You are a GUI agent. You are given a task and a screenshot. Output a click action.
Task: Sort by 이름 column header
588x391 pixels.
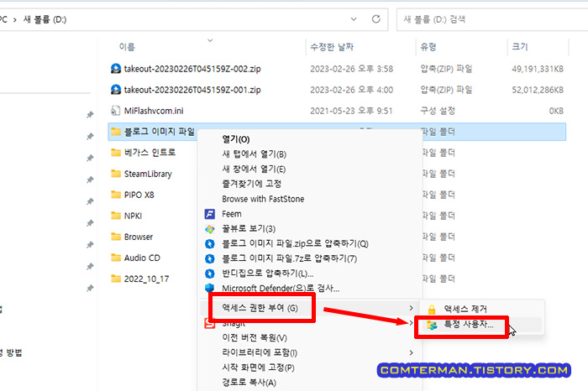pyautogui.click(x=127, y=47)
